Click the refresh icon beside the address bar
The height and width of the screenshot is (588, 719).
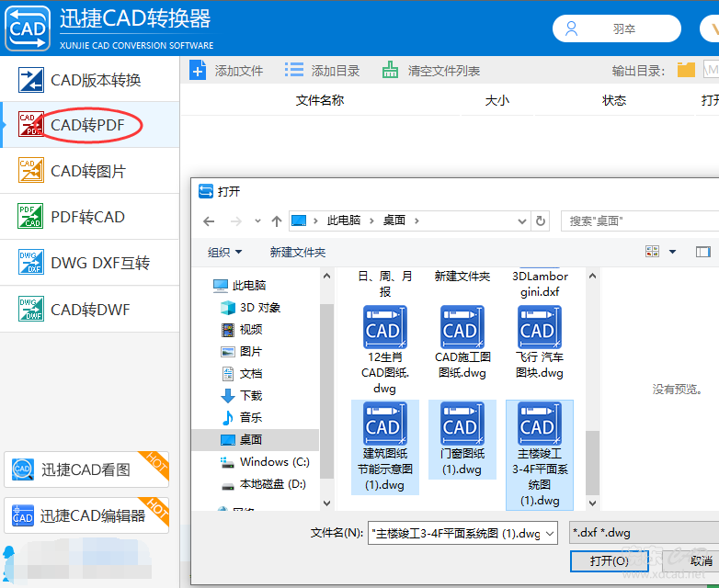[x=542, y=221]
